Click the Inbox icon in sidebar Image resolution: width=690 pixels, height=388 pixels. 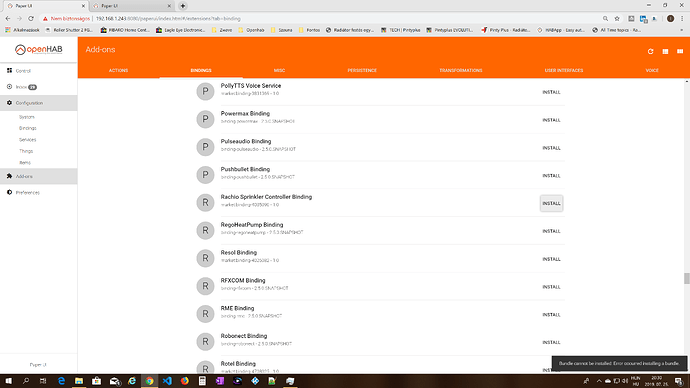click(x=9, y=87)
